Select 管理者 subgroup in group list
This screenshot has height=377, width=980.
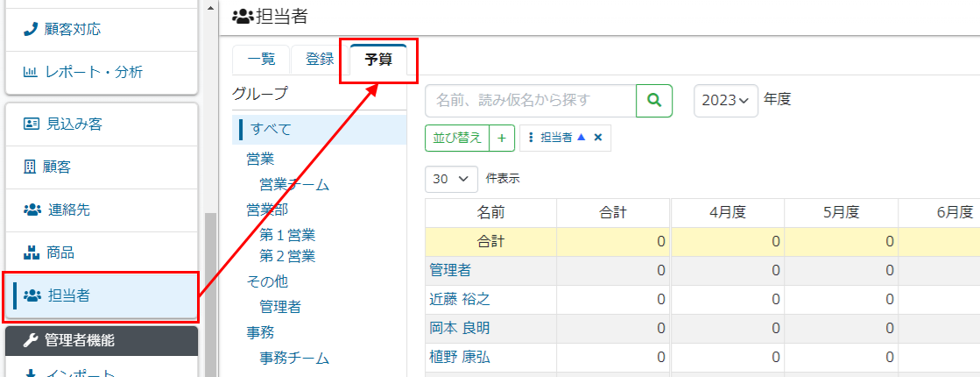(x=280, y=307)
